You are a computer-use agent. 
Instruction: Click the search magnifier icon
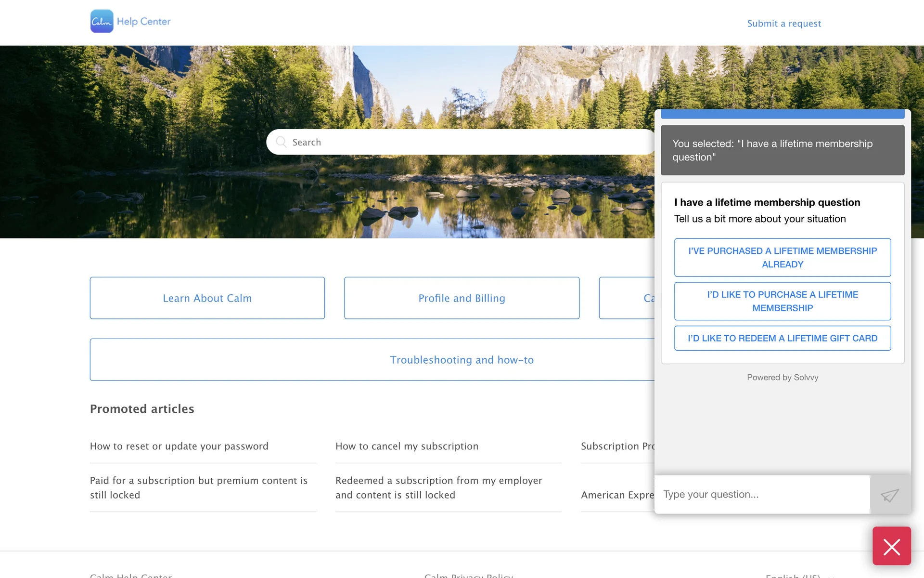pyautogui.click(x=281, y=142)
